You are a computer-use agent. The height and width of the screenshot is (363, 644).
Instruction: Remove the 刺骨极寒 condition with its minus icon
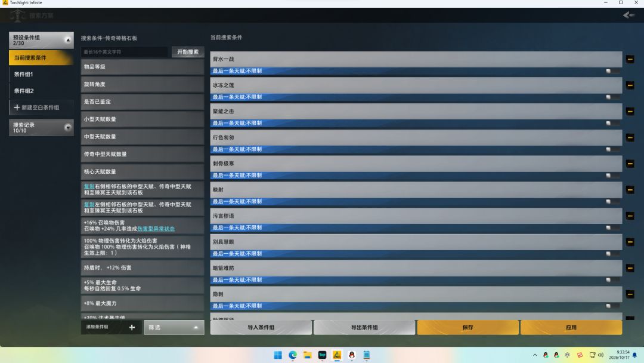pos(630,164)
